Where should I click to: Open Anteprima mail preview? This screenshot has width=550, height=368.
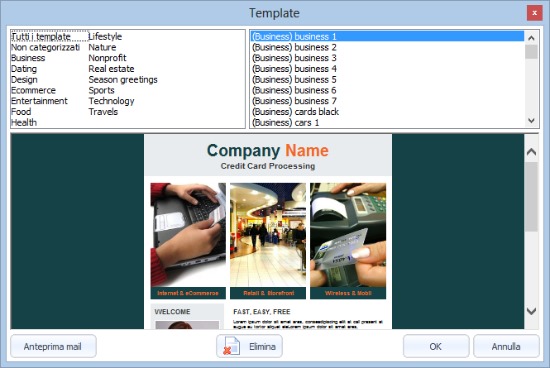[x=53, y=346]
